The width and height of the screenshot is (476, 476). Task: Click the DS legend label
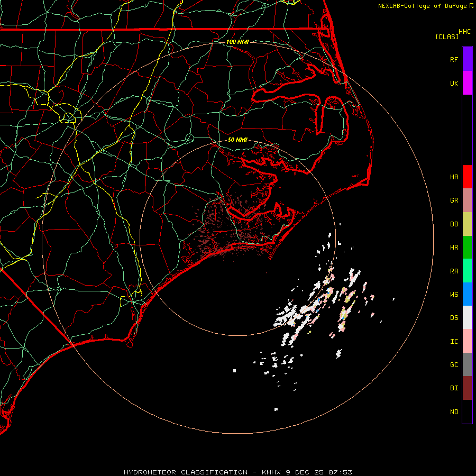[x=454, y=318]
